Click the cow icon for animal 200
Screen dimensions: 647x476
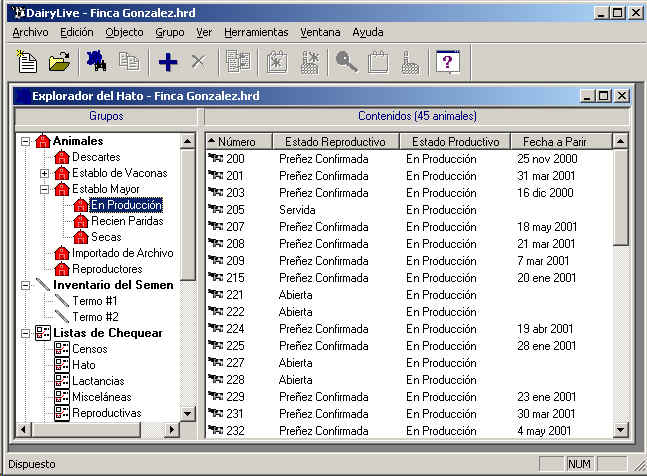coord(215,158)
